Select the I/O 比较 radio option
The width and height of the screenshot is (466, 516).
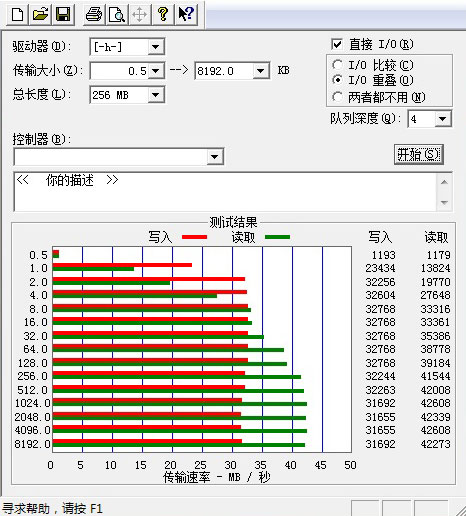pos(337,65)
